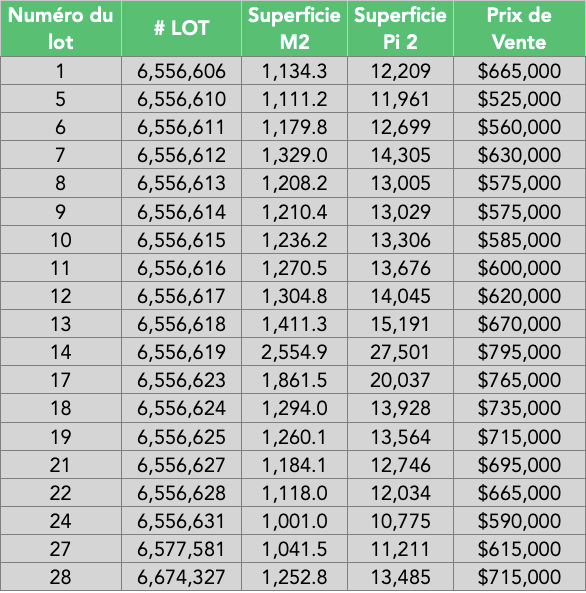Select the $585,000 price cell
The image size is (586, 593).
[519, 239]
